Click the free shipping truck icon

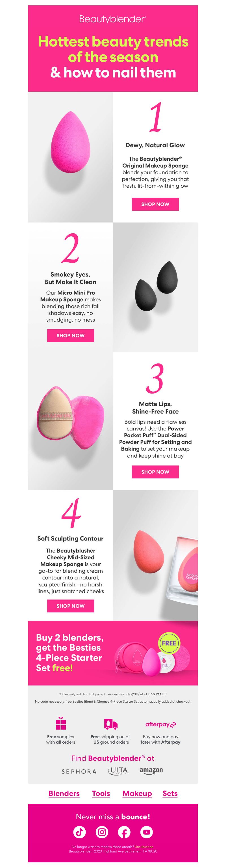pos(111,724)
